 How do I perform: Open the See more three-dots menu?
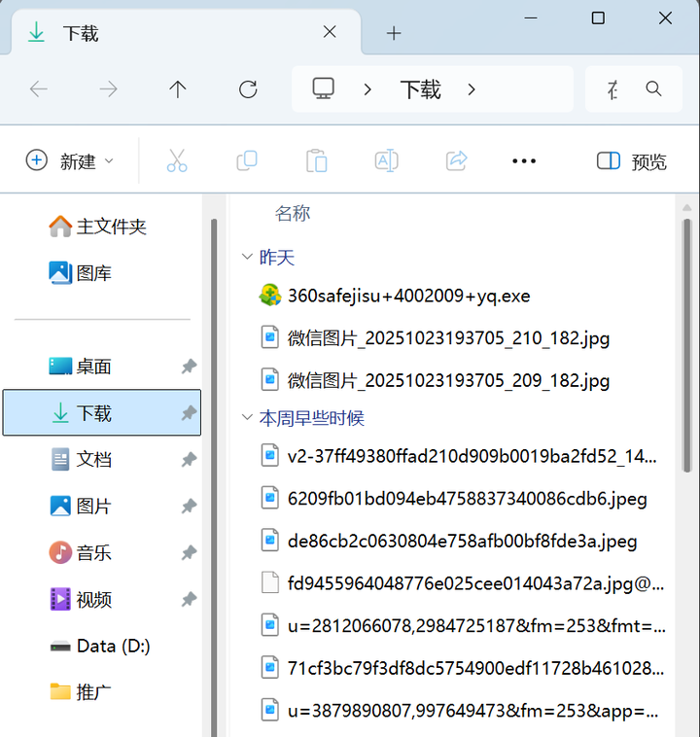pos(524,161)
